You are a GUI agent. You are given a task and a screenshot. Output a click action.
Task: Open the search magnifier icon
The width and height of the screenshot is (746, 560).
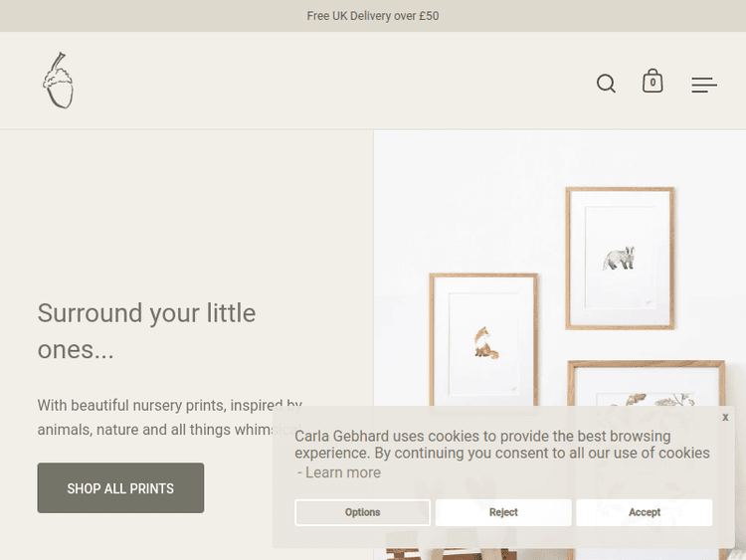tap(606, 84)
